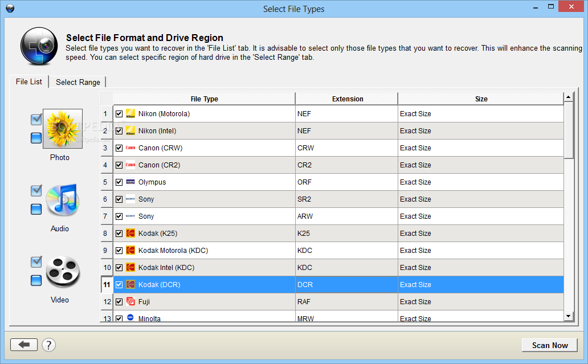The height and width of the screenshot is (364, 588).
Task: Click the Exact Size cell for Fuji
Action: pos(481,302)
